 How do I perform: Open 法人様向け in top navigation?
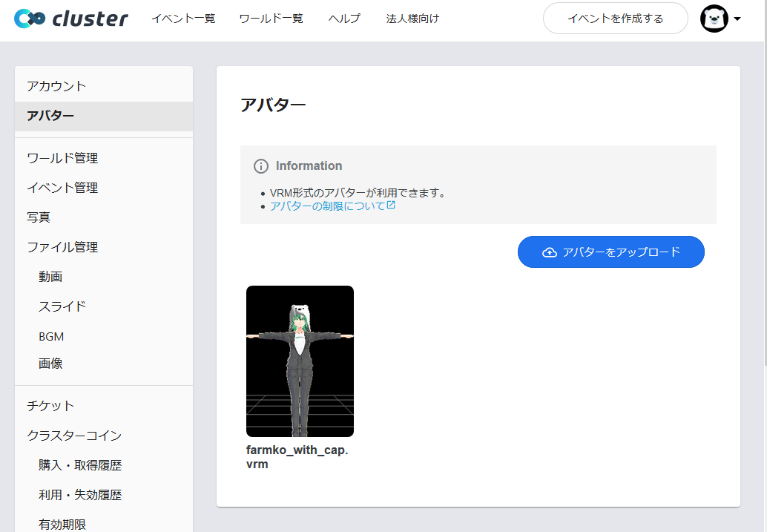(412, 19)
